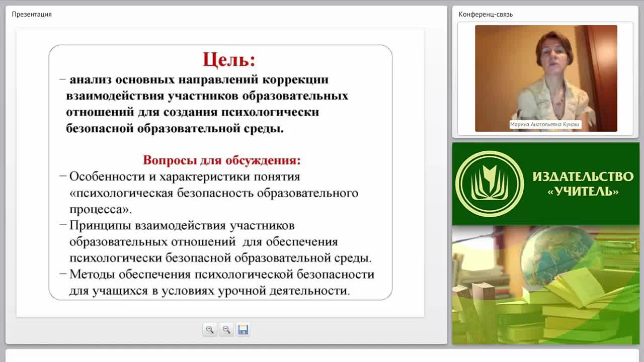Click the Марина Анатольевна Кунаш name label
Screen dimensions: 644x362
pos(545,125)
